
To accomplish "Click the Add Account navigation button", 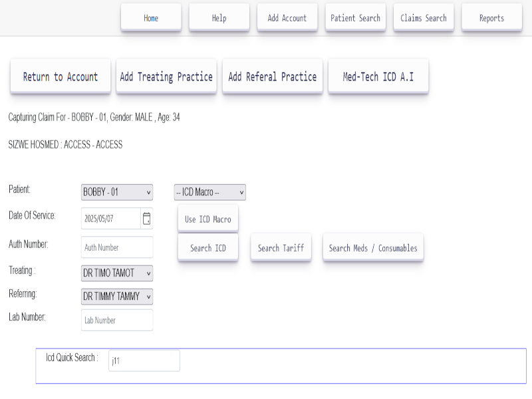I will [287, 18].
